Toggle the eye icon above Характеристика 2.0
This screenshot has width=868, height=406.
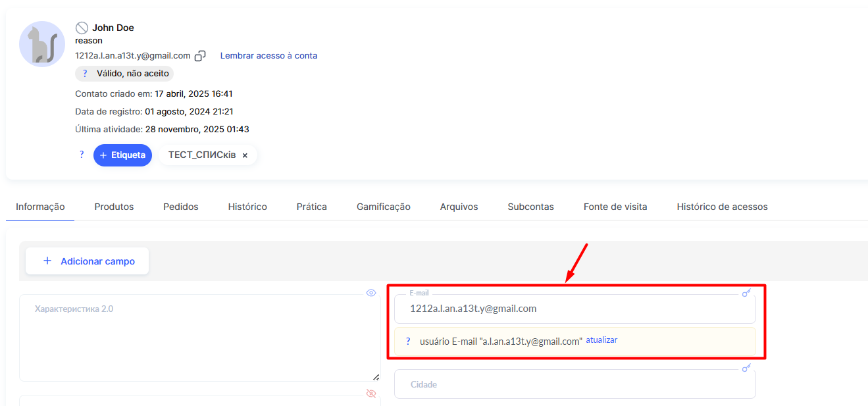(x=370, y=293)
